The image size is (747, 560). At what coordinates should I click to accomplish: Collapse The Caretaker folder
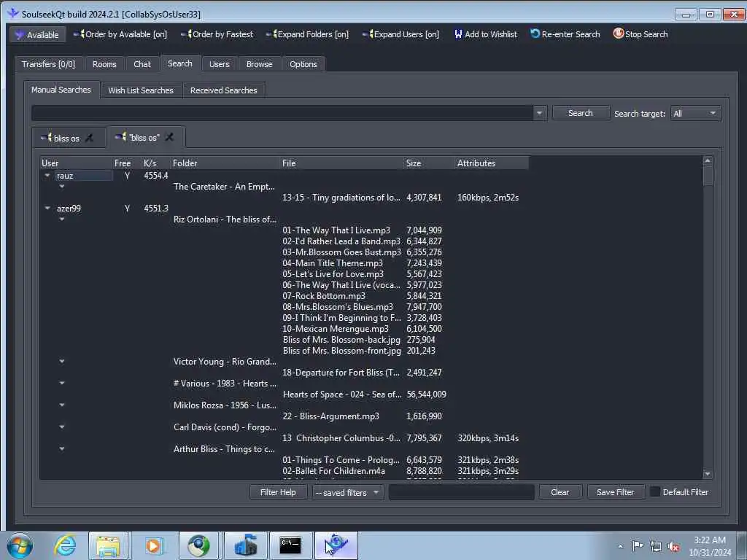(62, 186)
